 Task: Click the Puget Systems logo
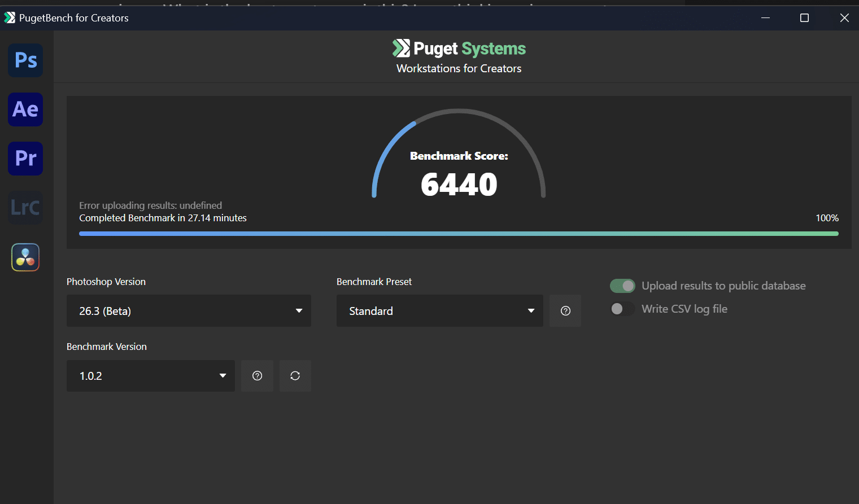click(459, 49)
